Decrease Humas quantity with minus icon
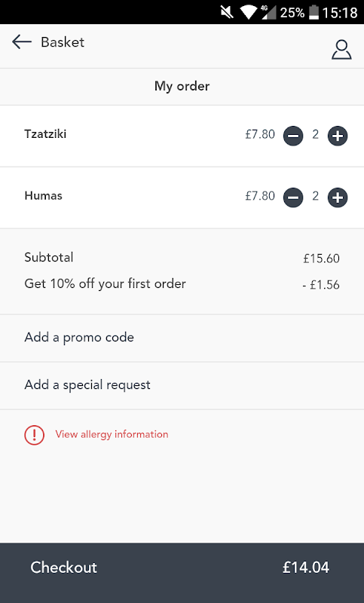The image size is (364, 603). pos(293,197)
